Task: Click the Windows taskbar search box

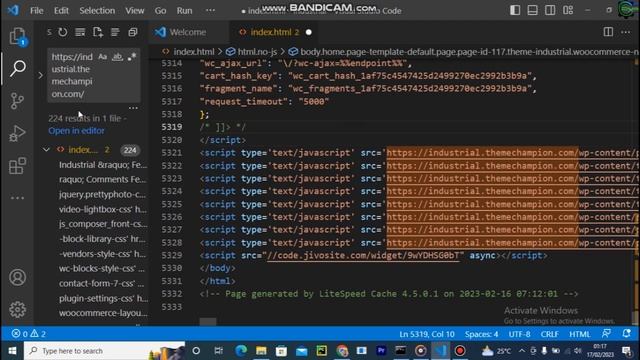Action: click(104, 351)
